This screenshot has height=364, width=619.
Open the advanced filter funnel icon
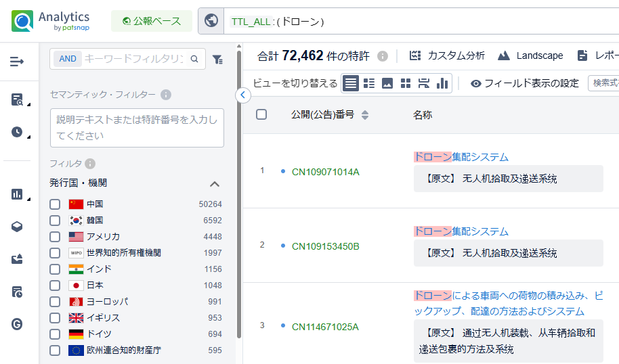tap(217, 60)
